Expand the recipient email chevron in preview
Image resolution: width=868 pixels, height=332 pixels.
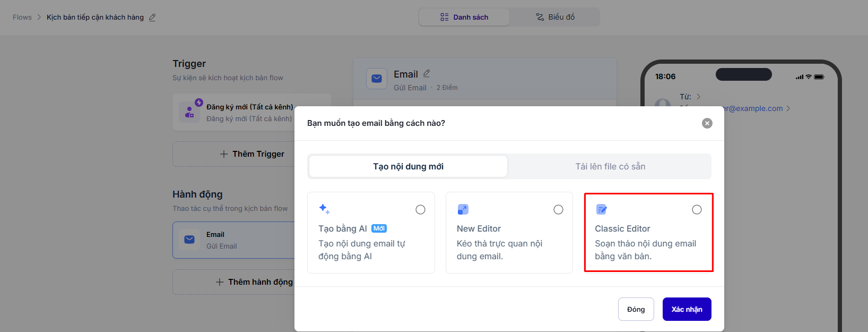click(788, 108)
